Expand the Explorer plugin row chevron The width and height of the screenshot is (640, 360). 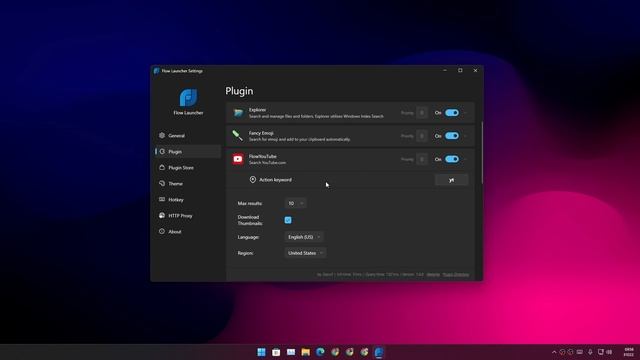tap(466, 113)
